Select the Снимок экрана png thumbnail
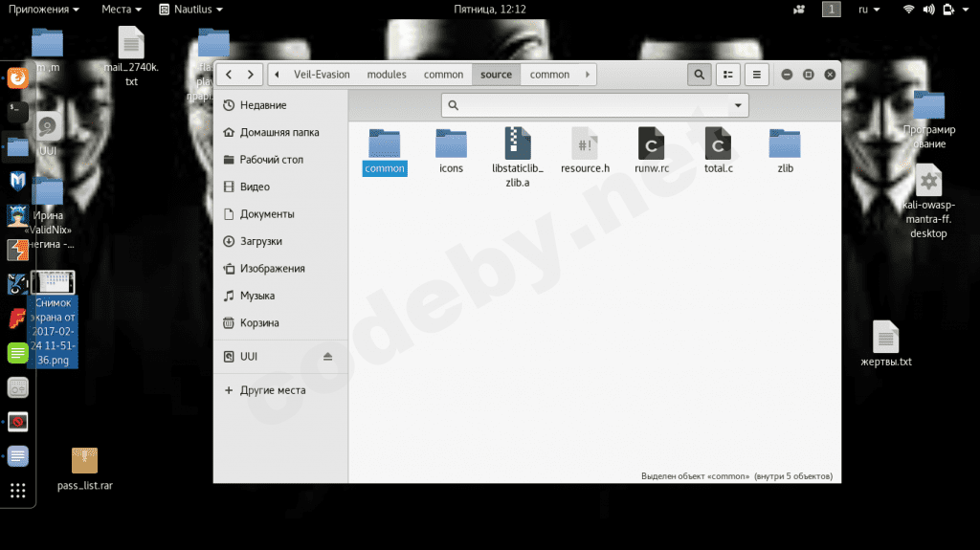The height and width of the screenshot is (550, 980). (x=53, y=282)
